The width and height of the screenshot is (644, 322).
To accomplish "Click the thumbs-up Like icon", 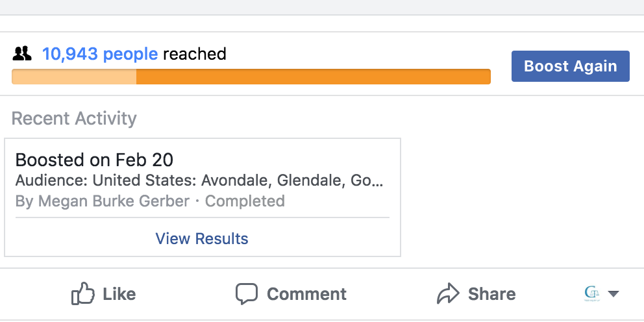I will [83, 293].
